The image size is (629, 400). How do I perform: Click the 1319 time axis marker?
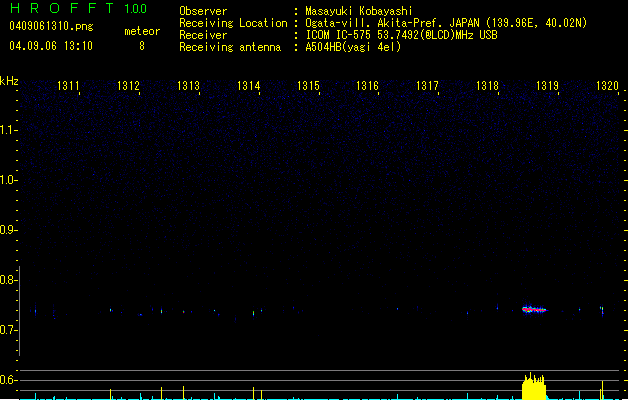click(x=547, y=86)
